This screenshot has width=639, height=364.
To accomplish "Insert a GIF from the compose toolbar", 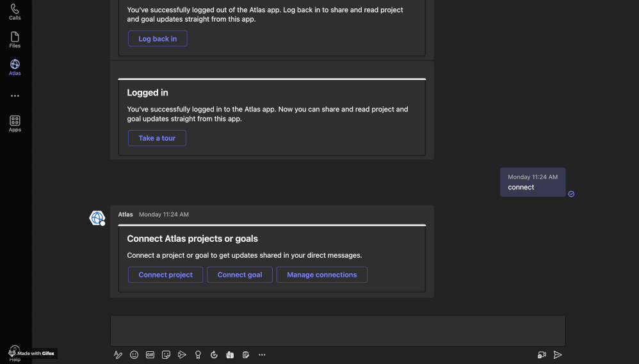I will click(150, 355).
